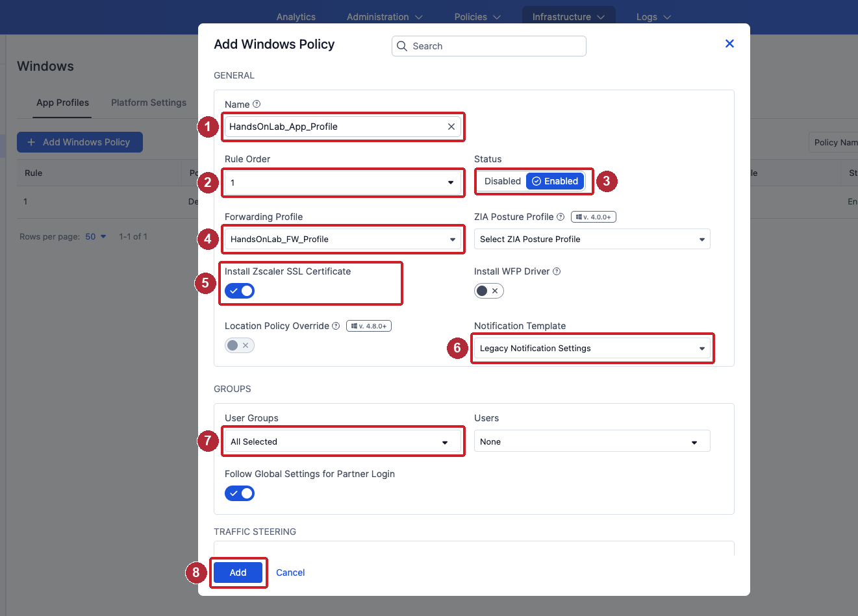
Task: Click the Search input field
Action: (489, 46)
